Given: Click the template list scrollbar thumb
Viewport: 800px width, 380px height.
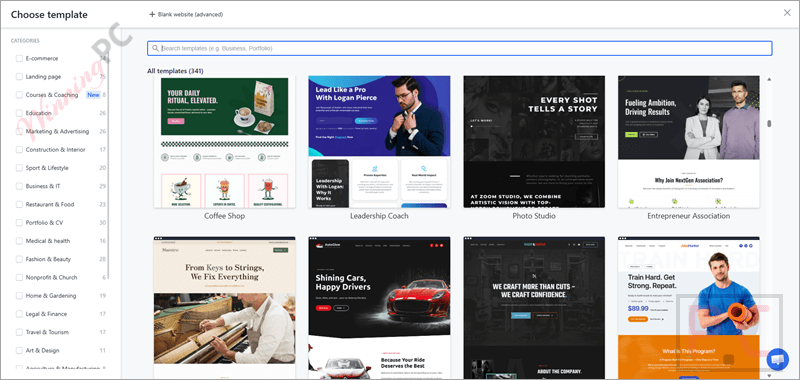Looking at the screenshot, I should point(769,123).
